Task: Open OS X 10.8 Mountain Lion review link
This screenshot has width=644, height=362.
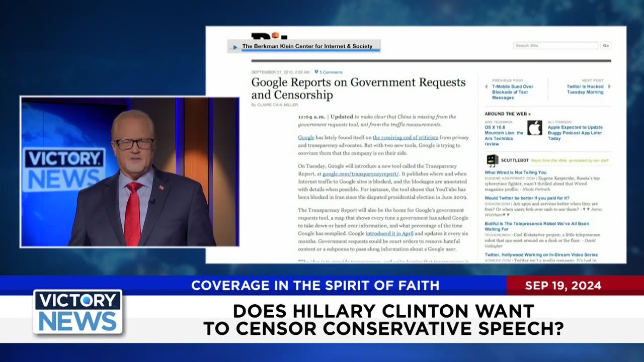Action: 504,135
